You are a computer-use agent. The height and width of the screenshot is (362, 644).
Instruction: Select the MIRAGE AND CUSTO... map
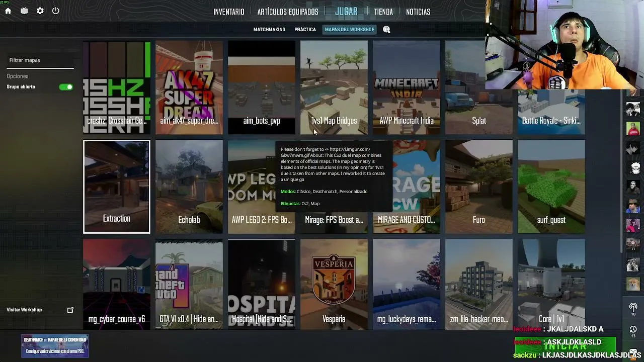click(407, 187)
